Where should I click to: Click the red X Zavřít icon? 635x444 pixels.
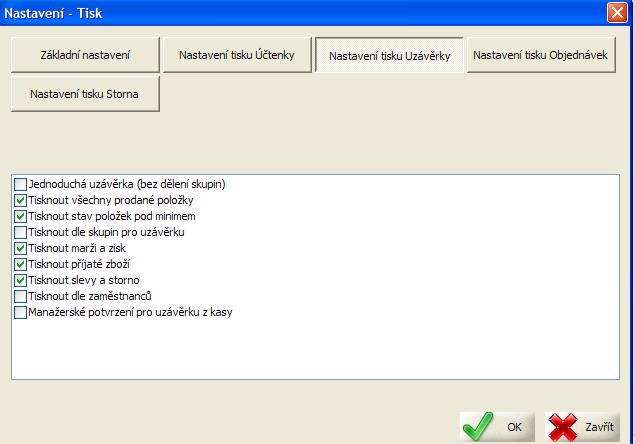[564, 427]
